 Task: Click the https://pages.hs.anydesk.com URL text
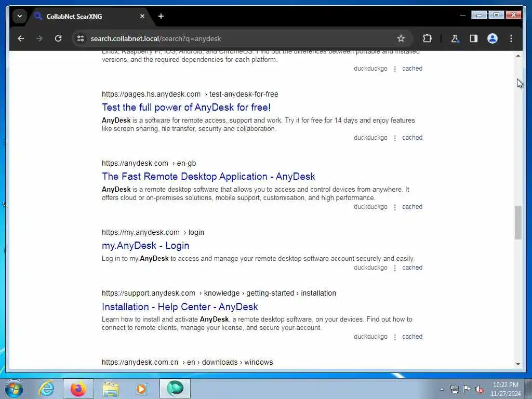point(190,94)
